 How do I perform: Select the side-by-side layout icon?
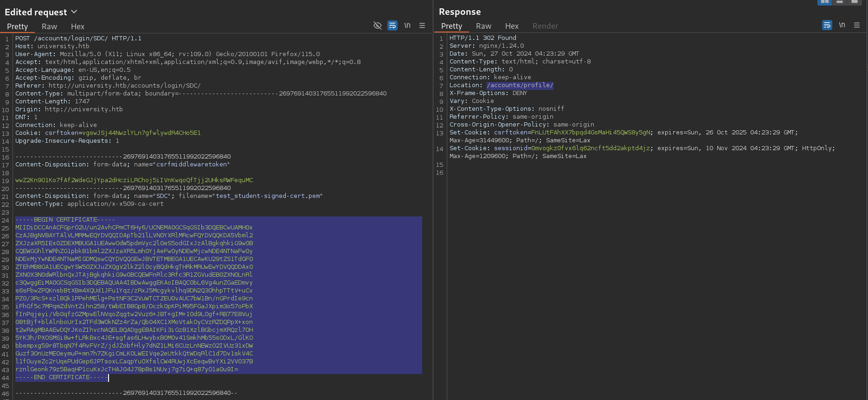824,2
